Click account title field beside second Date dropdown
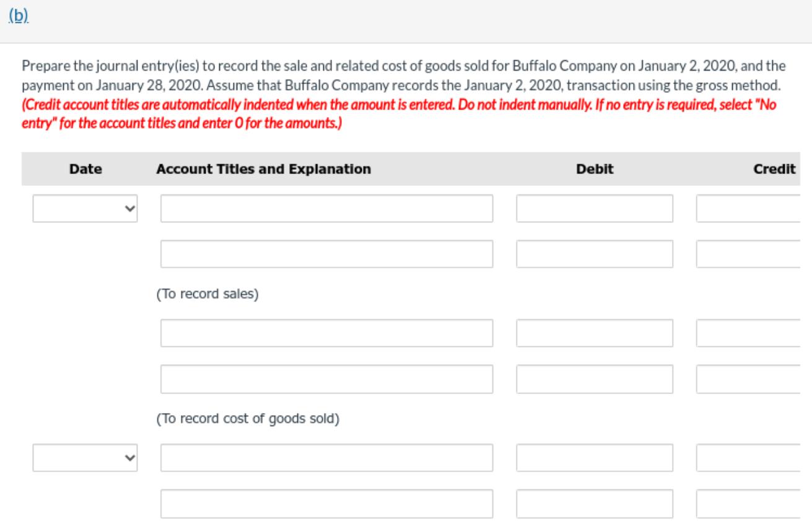Viewport: 812px width, 529px height. 327,458
